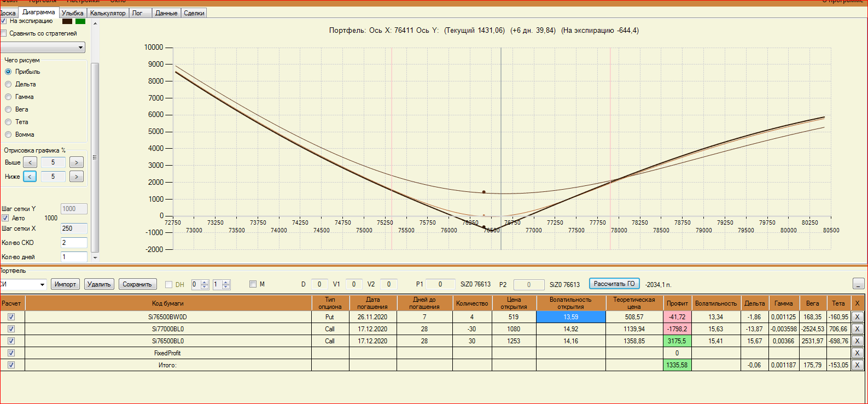Click the highlighted 13,59 volatility cell
This screenshot has height=404, width=868.
(x=571, y=317)
